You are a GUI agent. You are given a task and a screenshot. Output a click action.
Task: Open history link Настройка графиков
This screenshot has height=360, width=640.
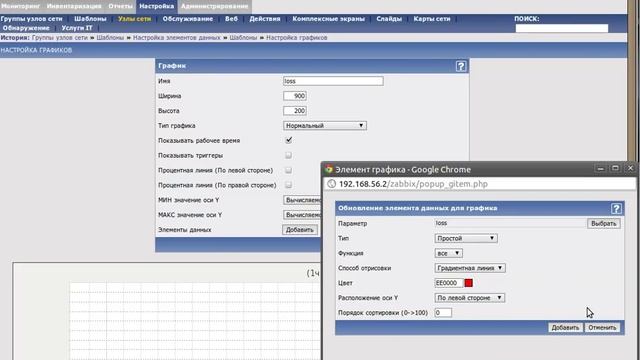(297, 38)
